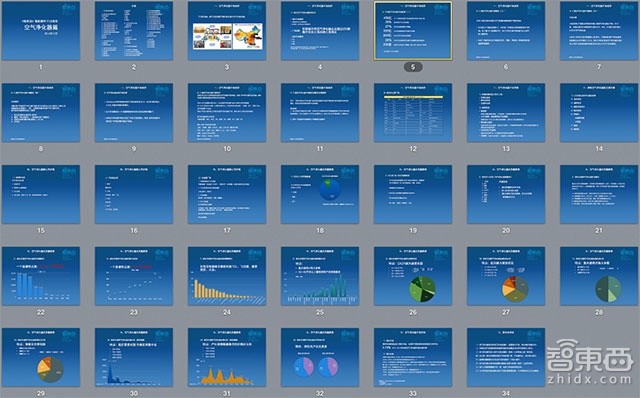Click the highlighted slide 5 thumbnail

tap(413, 31)
